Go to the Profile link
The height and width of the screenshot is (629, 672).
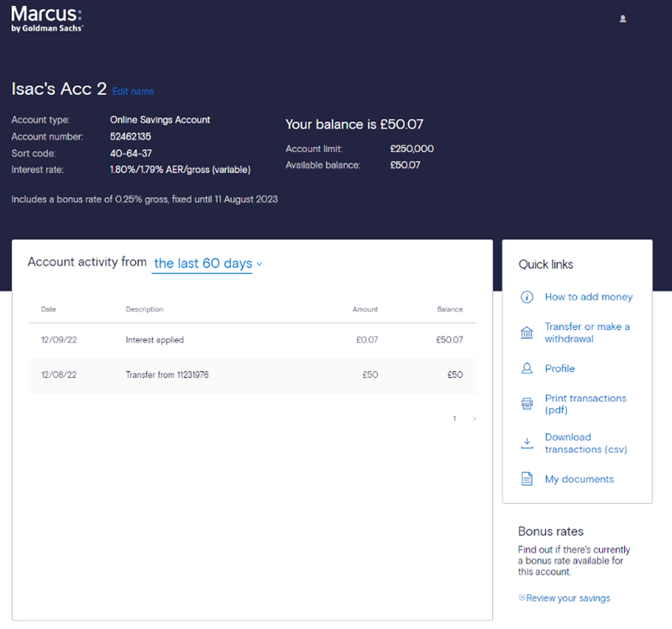pos(559,369)
